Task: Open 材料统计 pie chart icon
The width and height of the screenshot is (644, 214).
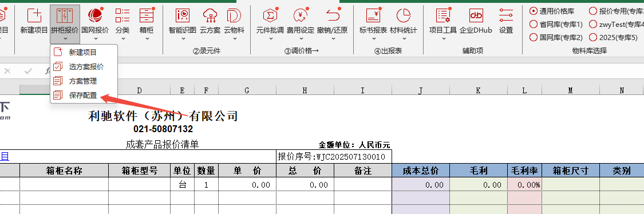Action: coord(404,15)
